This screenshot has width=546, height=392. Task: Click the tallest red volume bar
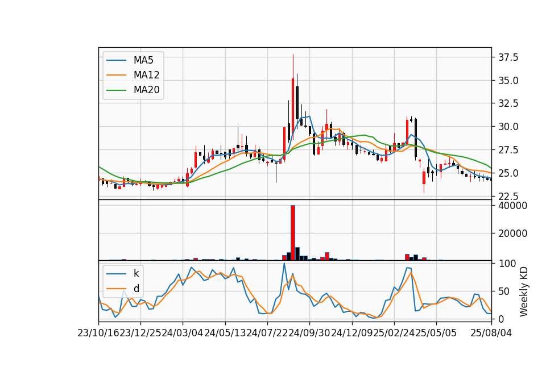293,233
